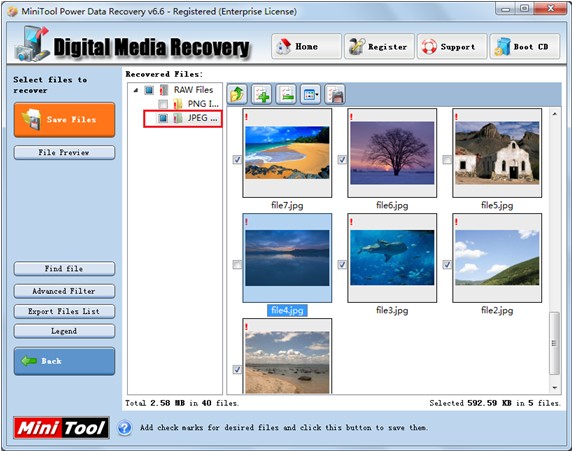Click the file5.jpg file name
The image size is (572, 451).
[497, 205]
